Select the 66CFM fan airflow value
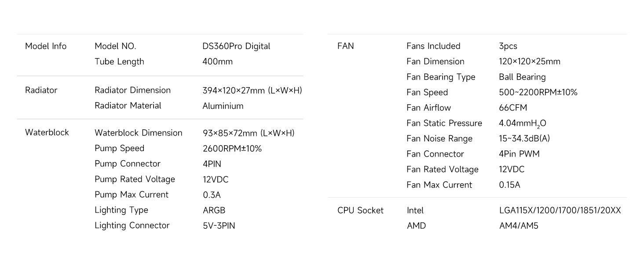Image resolution: width=644 pixels, height=264 pixels. tap(513, 108)
